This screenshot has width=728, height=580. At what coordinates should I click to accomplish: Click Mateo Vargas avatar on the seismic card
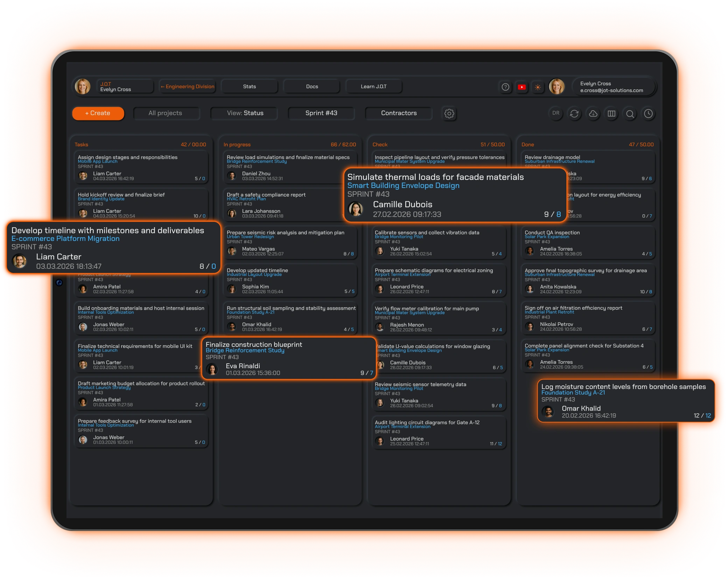point(231,251)
